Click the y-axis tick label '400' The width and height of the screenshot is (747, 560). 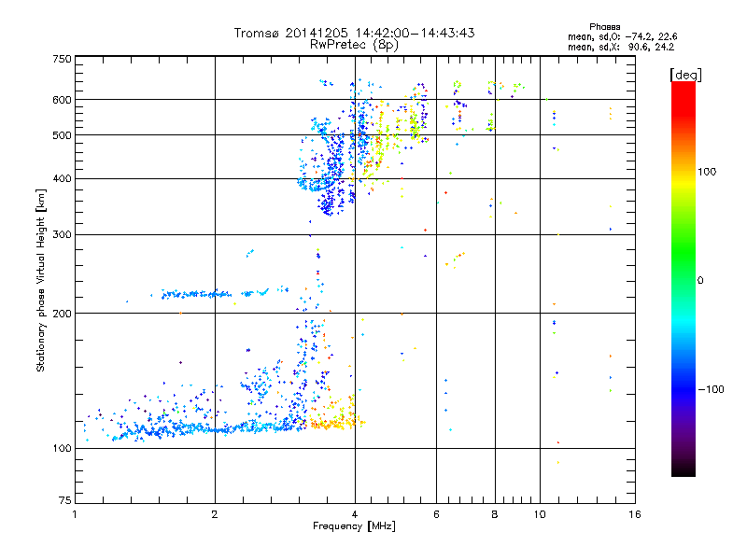pyautogui.click(x=63, y=179)
